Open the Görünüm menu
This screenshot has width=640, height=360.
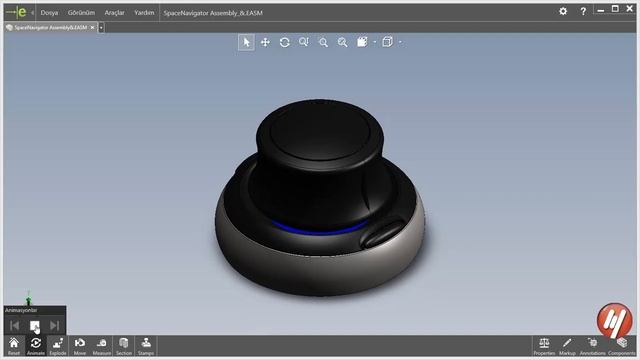tap(81, 13)
